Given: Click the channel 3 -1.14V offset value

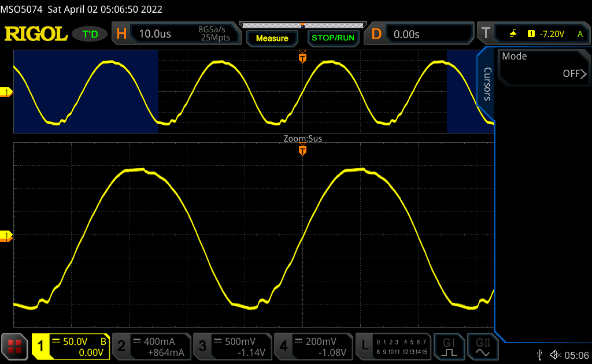Looking at the screenshot, I should click(251, 352).
